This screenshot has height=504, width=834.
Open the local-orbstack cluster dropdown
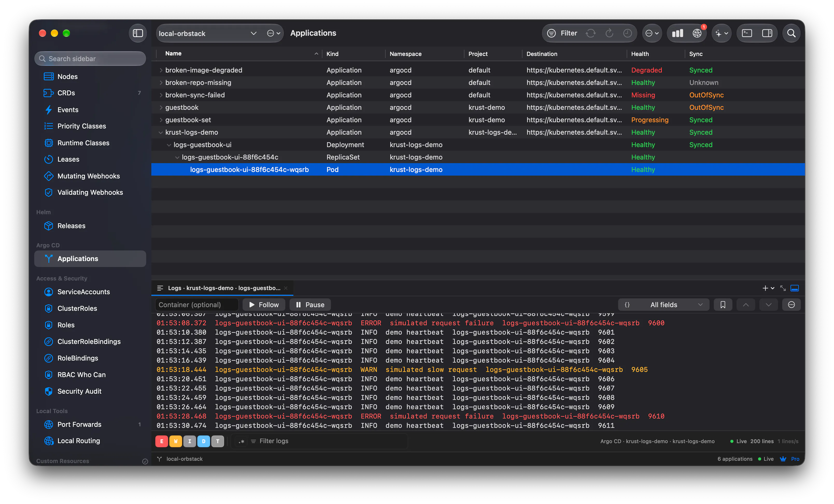click(208, 33)
